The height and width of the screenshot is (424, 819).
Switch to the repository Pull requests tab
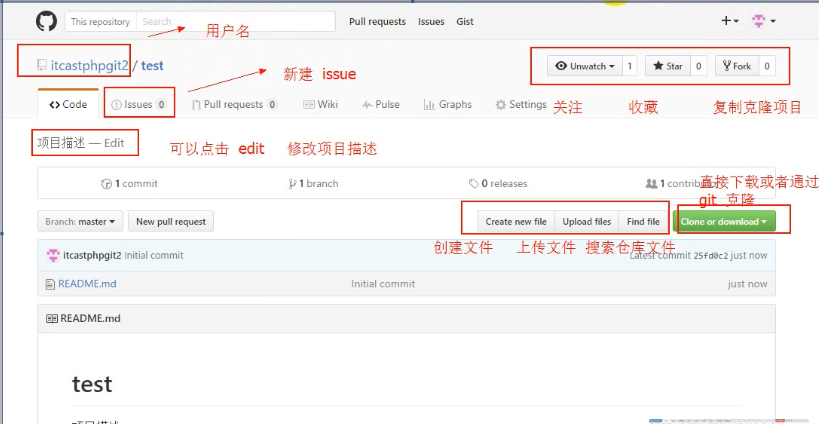point(234,104)
